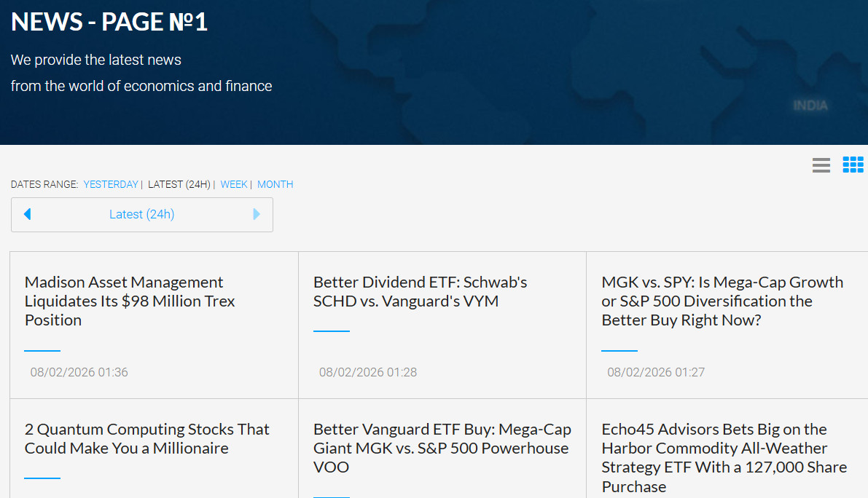This screenshot has width=868, height=498.
Task: Show news from the past Week
Action: (x=234, y=184)
